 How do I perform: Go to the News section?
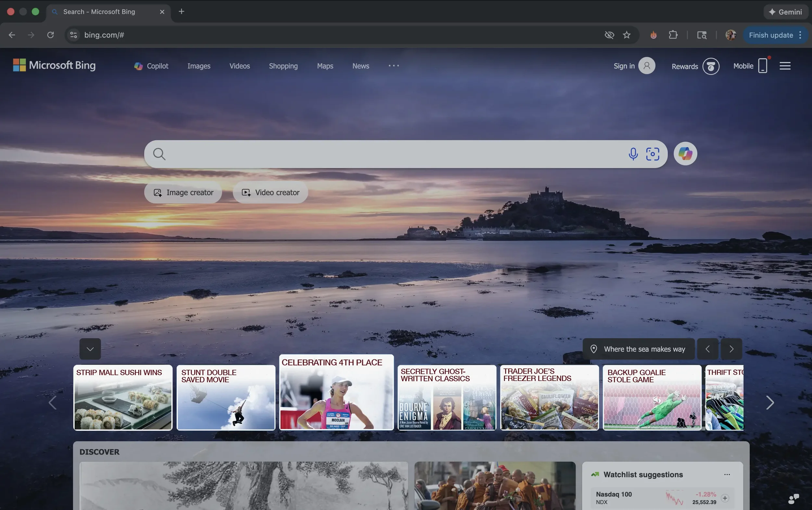361,66
